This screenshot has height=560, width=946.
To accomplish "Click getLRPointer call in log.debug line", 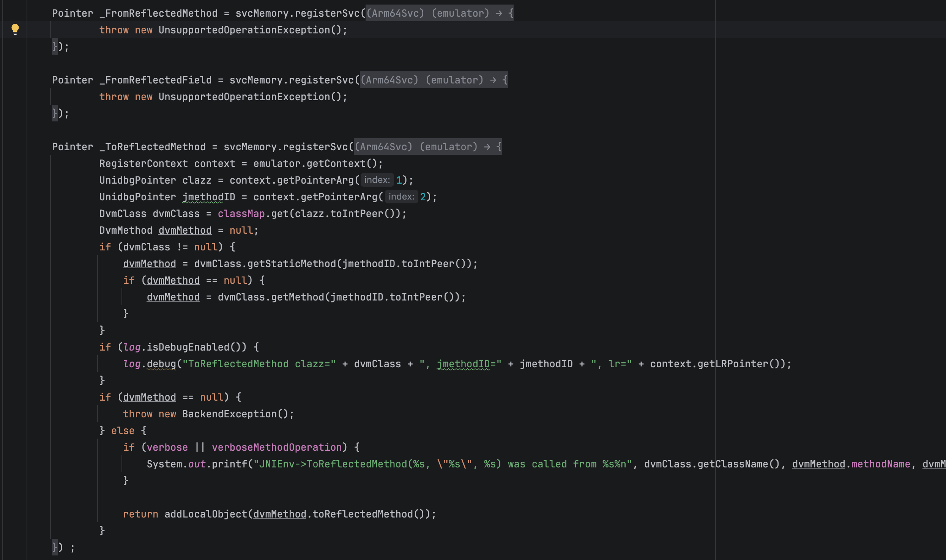I will 733,364.
